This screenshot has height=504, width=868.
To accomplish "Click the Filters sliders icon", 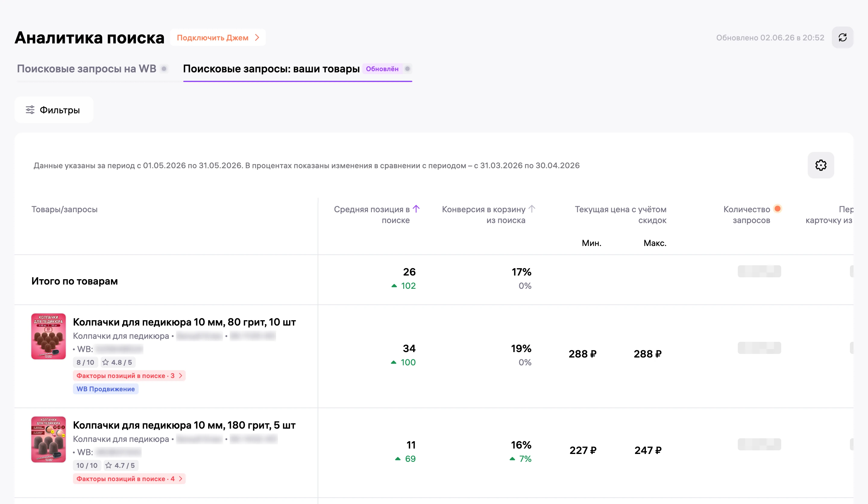I will click(30, 110).
